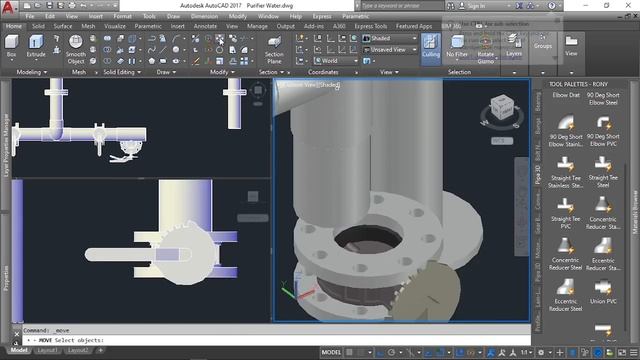Viewport: 640px width, 360px height.
Task: Click the command line input field
Action: tap(276, 340)
